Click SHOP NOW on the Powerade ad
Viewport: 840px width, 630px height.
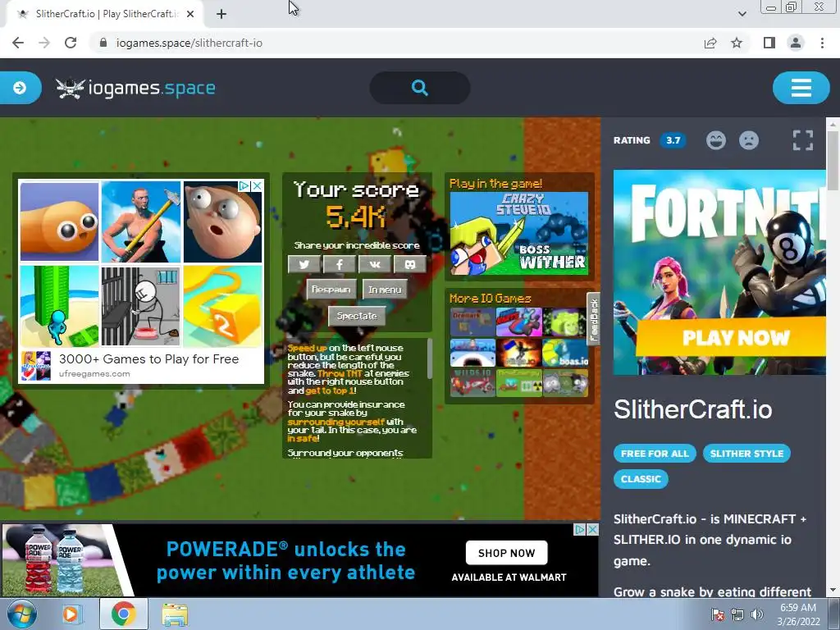[x=506, y=553]
